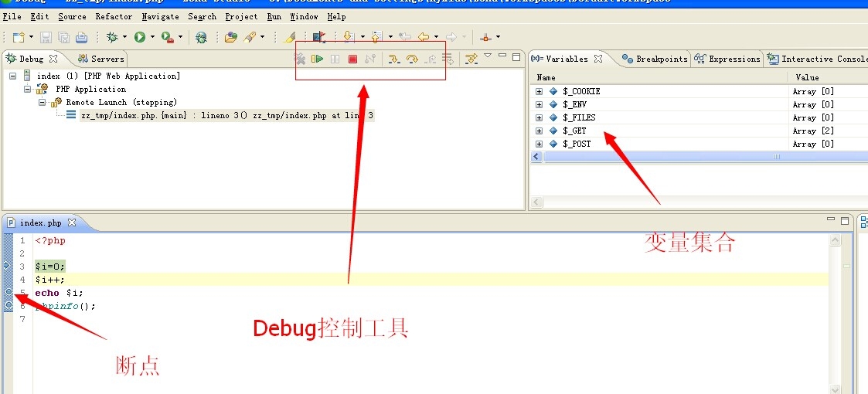The width and height of the screenshot is (868, 394).
Task: Open the Project menu
Action: click(x=241, y=16)
